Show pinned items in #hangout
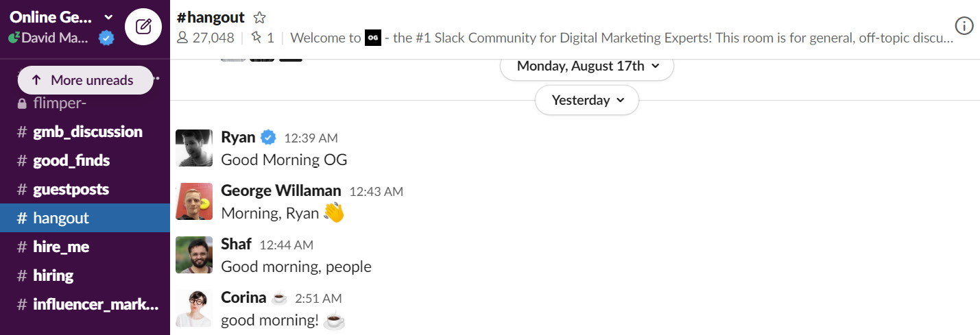Viewport: 980px width, 335px height. 263,38
